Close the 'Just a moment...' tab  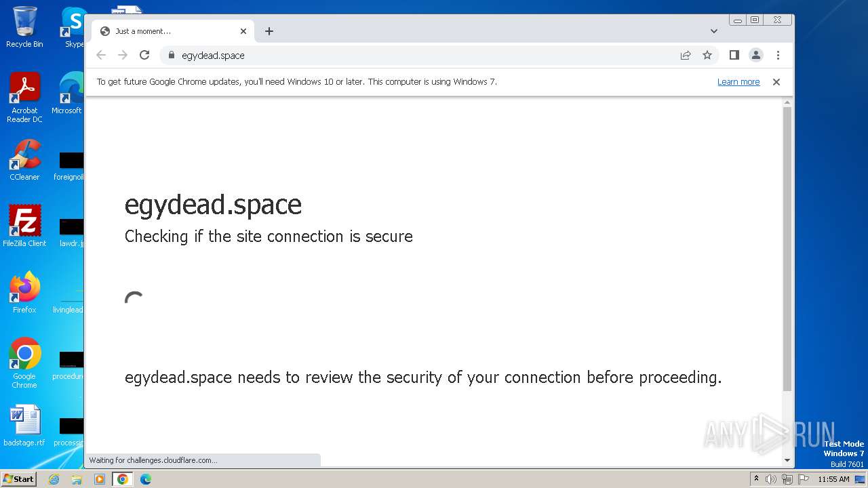[x=243, y=31]
